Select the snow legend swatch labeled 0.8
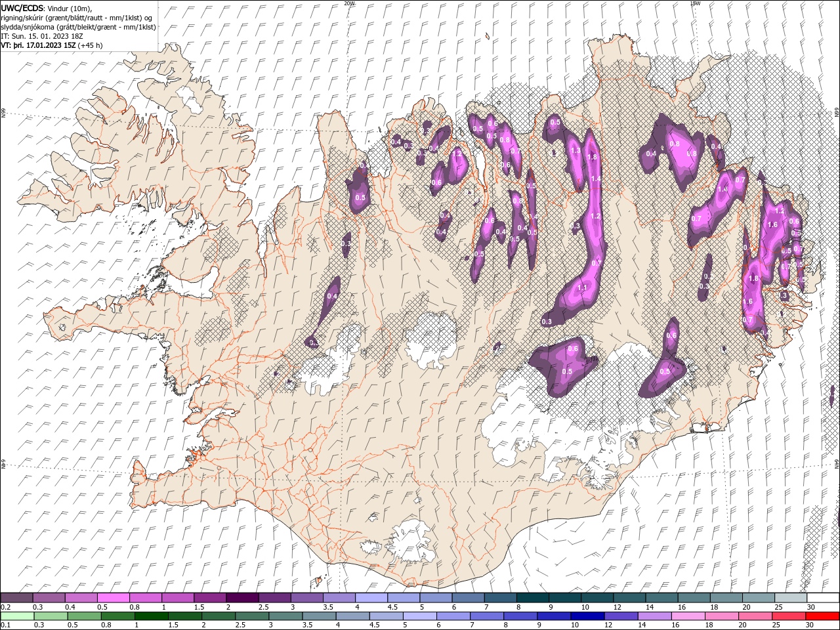 click(x=146, y=598)
